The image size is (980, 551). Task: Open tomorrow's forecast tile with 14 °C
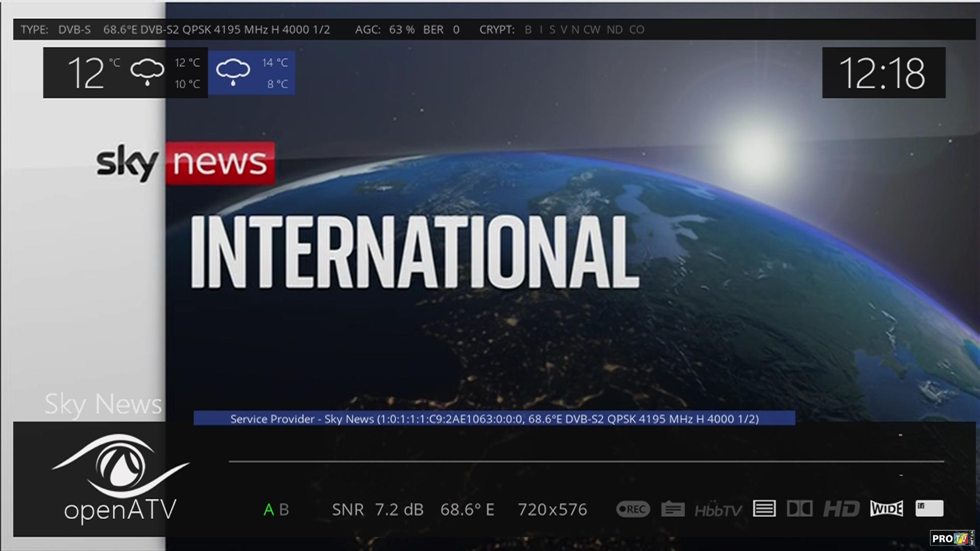[x=252, y=73]
